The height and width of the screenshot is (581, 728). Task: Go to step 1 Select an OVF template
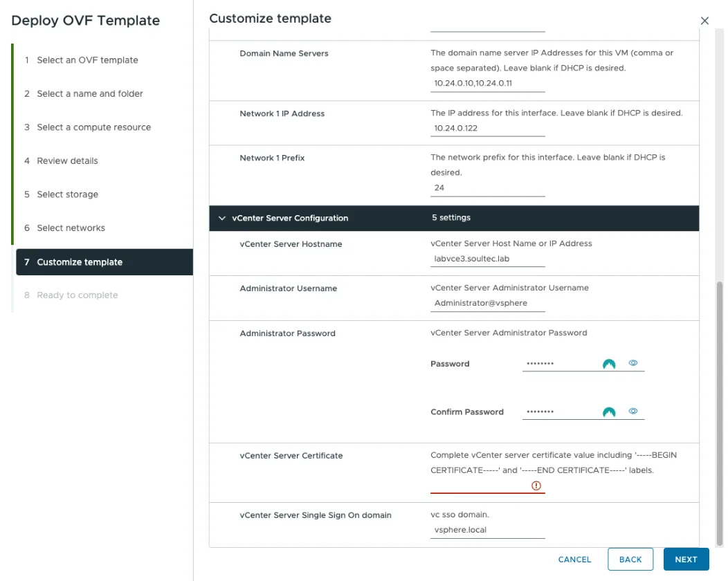(87, 60)
